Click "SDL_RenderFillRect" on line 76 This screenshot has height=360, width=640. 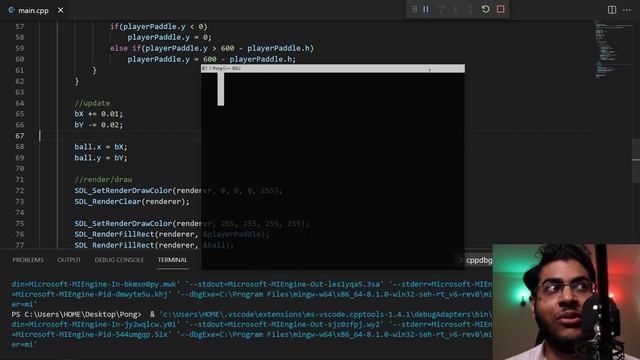[114, 234]
